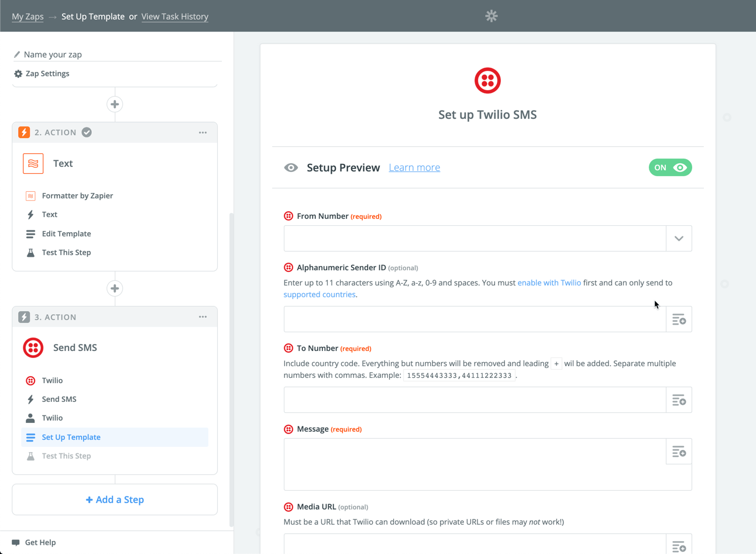Open Learn more link next to Setup Preview
This screenshot has height=554, width=756.
[414, 167]
